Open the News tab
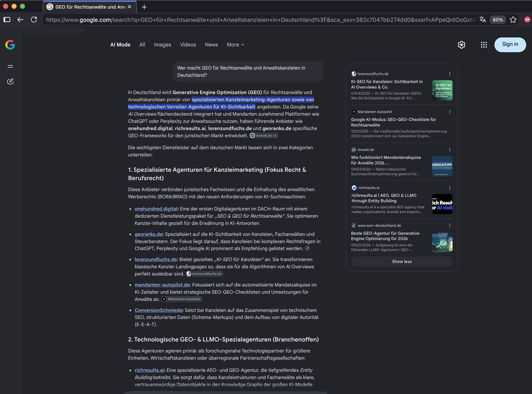The height and width of the screenshot is (394, 532). 211,45
